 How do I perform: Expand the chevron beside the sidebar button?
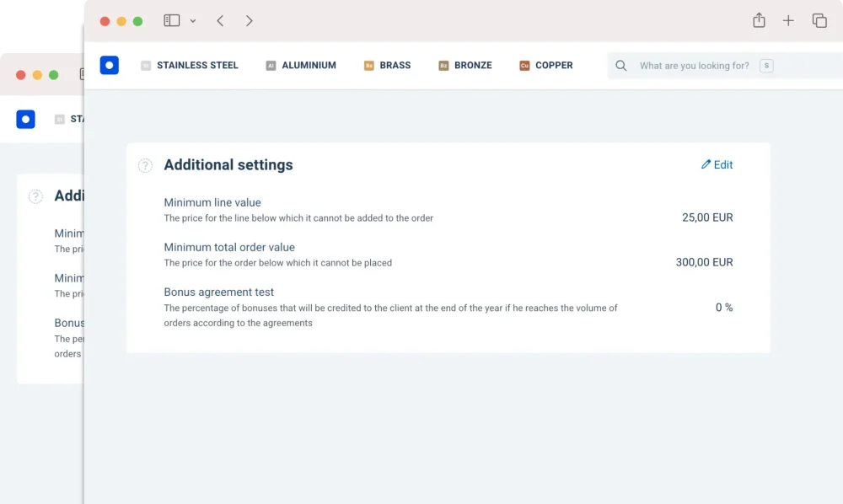pyautogui.click(x=193, y=21)
